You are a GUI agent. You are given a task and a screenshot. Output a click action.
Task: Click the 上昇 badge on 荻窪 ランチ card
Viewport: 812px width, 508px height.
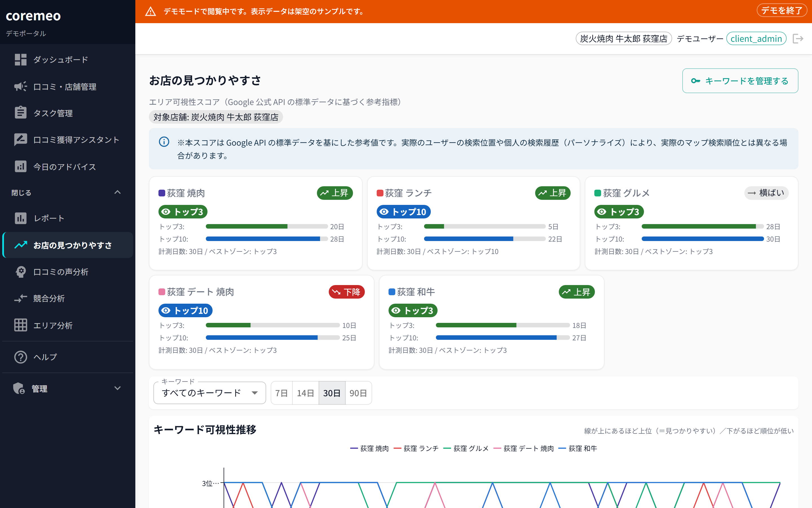[x=553, y=193]
